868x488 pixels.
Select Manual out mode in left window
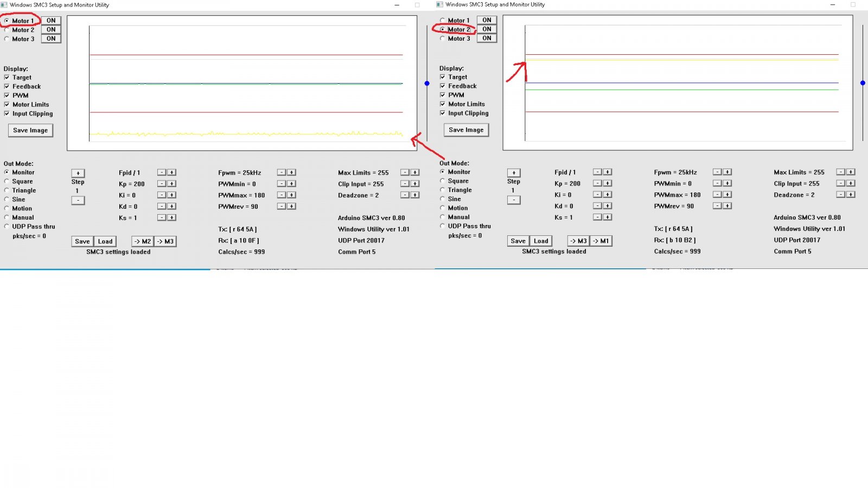tap(7, 217)
